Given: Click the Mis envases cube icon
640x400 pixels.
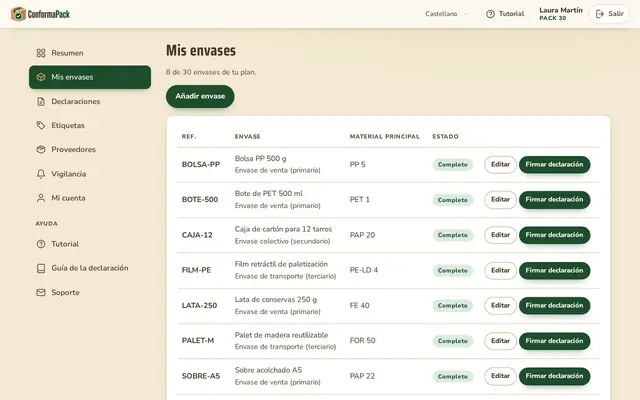Looking at the screenshot, I should (41, 77).
